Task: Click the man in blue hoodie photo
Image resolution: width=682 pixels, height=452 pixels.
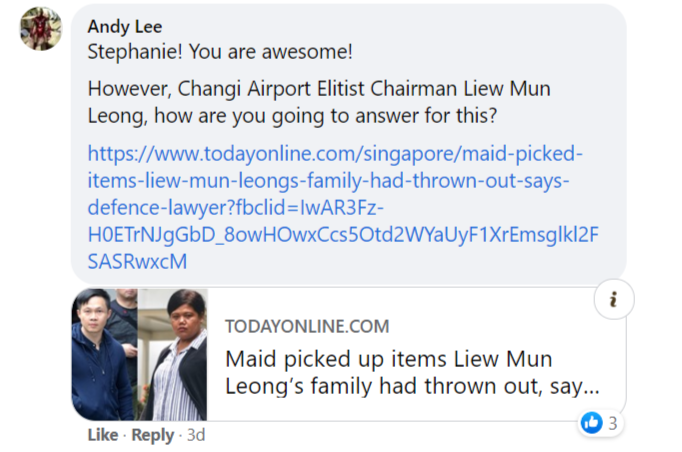Action: [x=104, y=354]
